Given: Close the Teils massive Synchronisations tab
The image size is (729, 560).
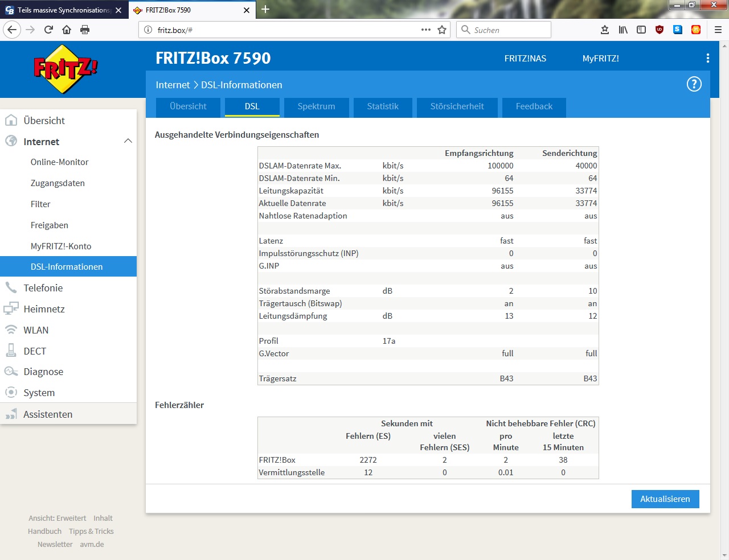Looking at the screenshot, I should [118, 10].
